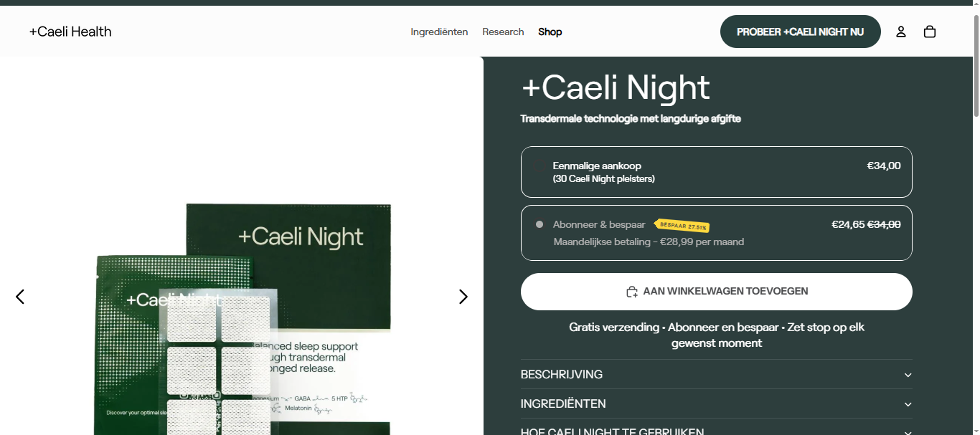
Task: Go to Ingrediënten in top navigation
Action: (x=439, y=32)
